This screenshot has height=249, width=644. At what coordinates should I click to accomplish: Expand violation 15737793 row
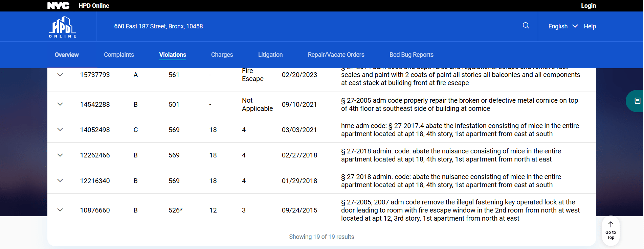point(60,75)
